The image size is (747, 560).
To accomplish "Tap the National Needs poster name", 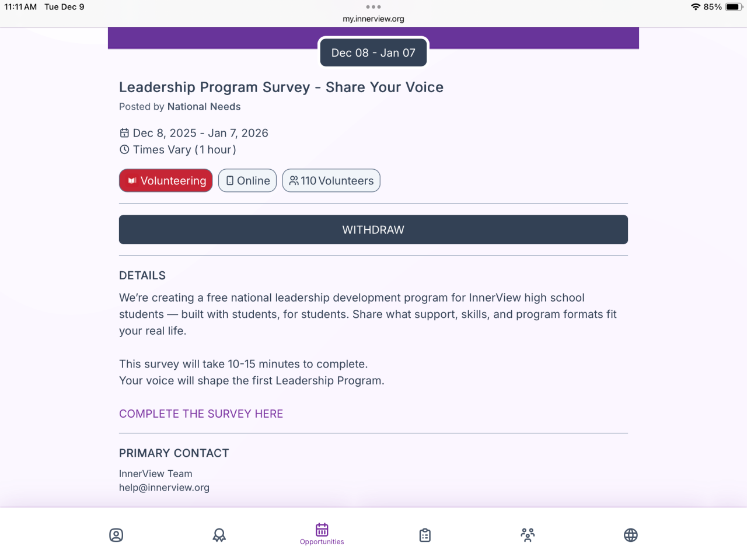I will [204, 107].
